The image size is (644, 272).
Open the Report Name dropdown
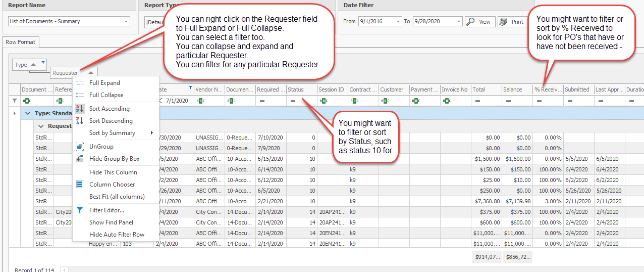[x=126, y=22]
